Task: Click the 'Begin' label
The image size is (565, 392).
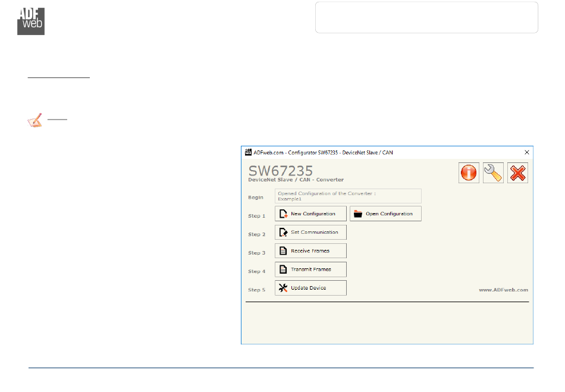Action: (256, 197)
